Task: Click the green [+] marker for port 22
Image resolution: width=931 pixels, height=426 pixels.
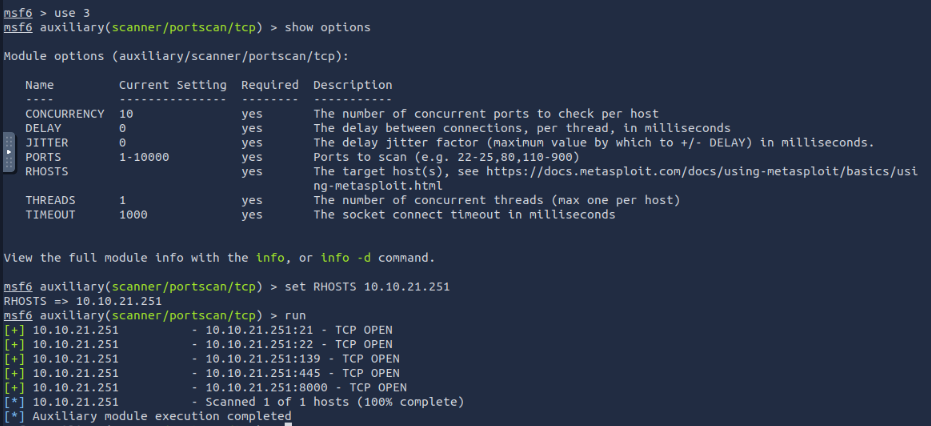Action: [x=14, y=344]
